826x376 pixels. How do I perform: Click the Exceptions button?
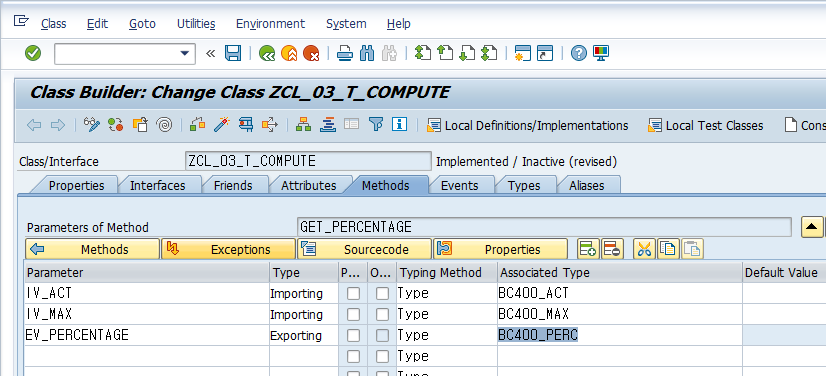click(229, 249)
